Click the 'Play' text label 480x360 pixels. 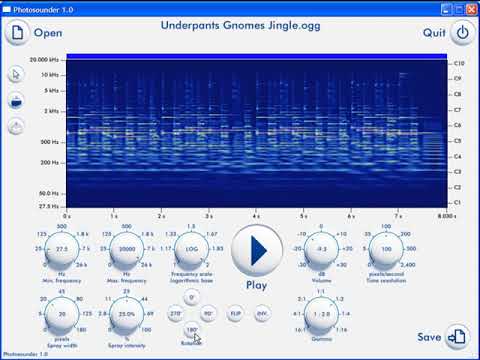pos(256,285)
